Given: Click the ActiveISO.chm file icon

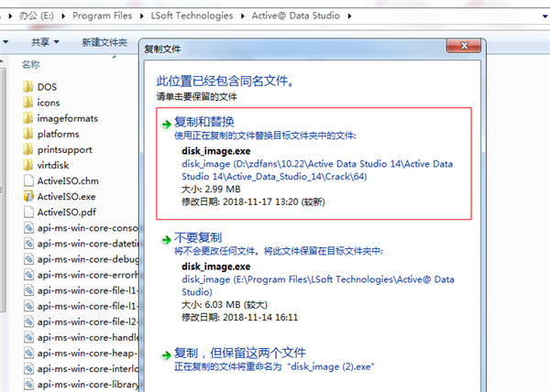Looking at the screenshot, I should (28, 180).
